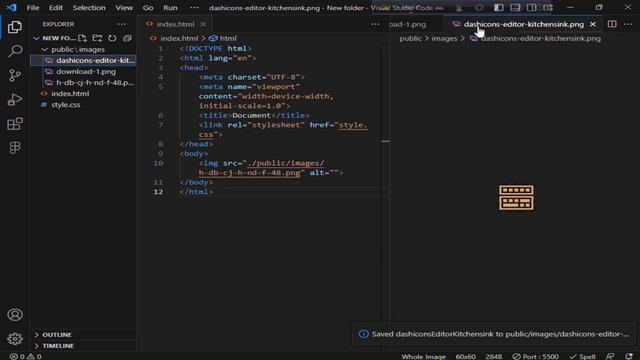Click the 60x60 image size indicator
This screenshot has height=360, width=640.
click(x=465, y=356)
